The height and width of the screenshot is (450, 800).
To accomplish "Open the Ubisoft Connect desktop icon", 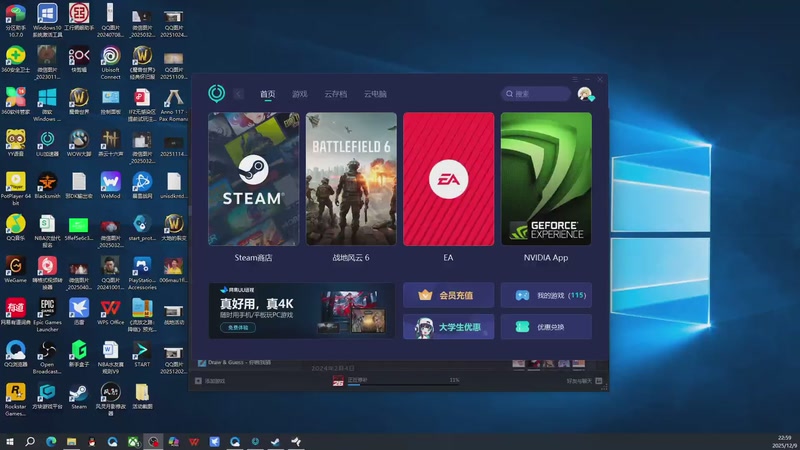I will point(111,63).
